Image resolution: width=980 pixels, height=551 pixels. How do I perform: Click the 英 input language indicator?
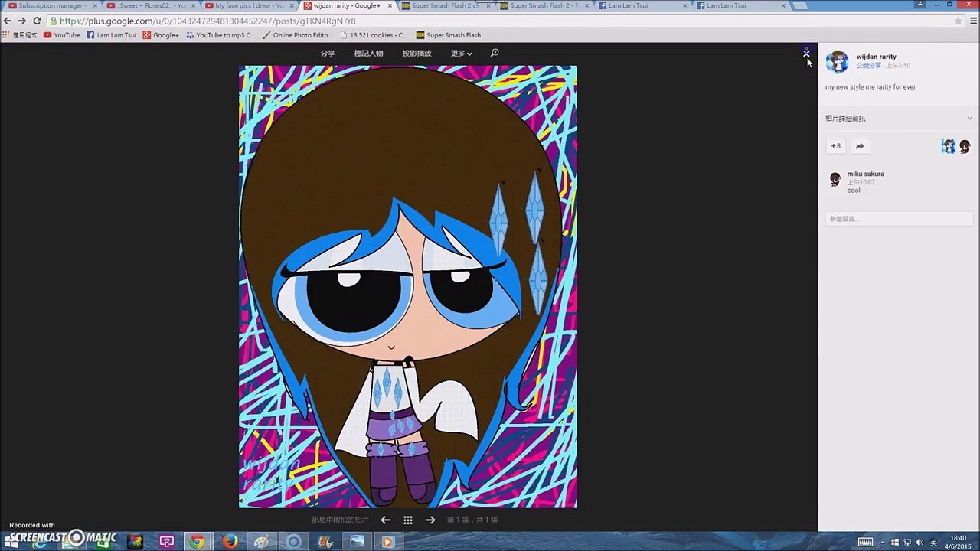[x=932, y=543]
